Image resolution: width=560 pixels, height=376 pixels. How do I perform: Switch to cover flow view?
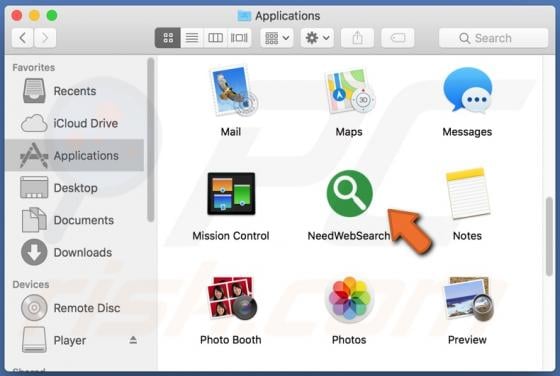(239, 38)
